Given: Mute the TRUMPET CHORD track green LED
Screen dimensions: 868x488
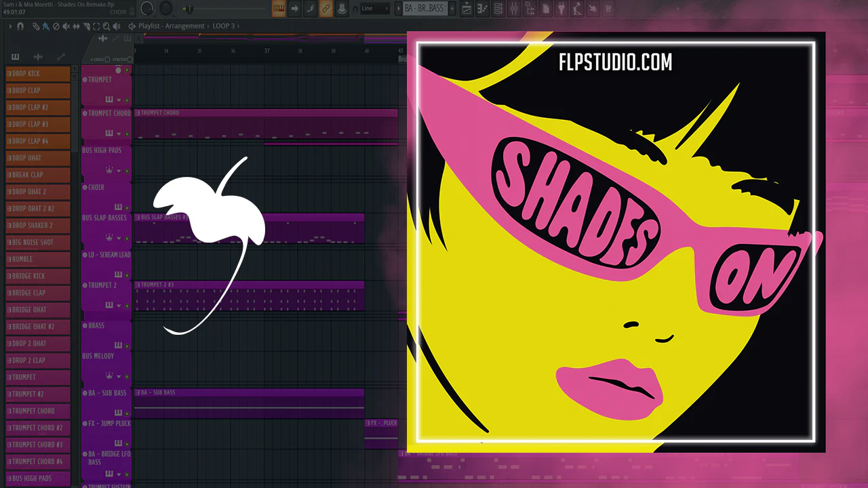Looking at the screenshot, I should pyautogui.click(x=127, y=134).
